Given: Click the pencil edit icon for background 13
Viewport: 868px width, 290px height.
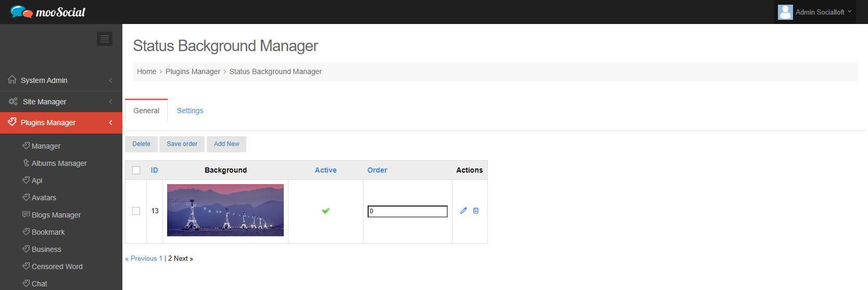Looking at the screenshot, I should point(463,211).
